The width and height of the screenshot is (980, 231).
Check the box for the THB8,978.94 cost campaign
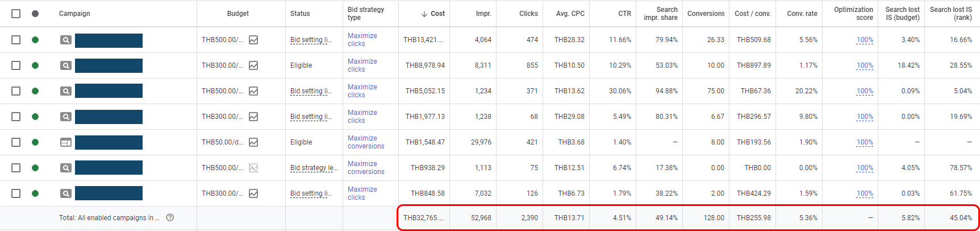(x=16, y=65)
